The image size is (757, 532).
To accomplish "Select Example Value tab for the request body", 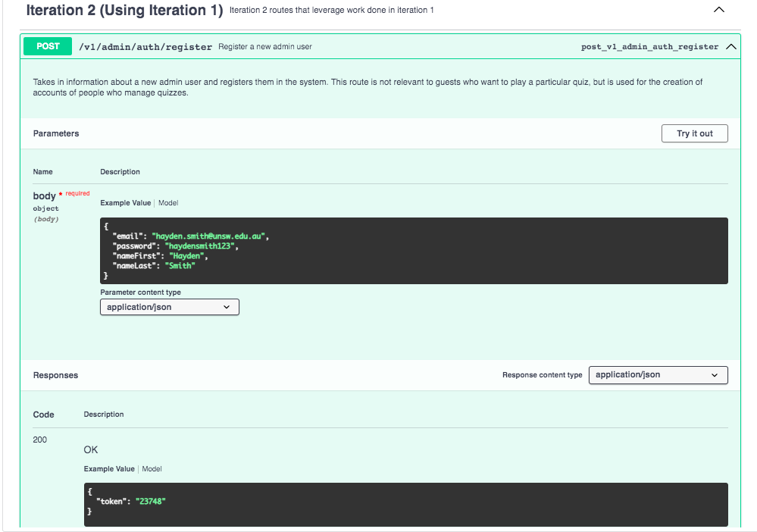I will pos(124,202).
